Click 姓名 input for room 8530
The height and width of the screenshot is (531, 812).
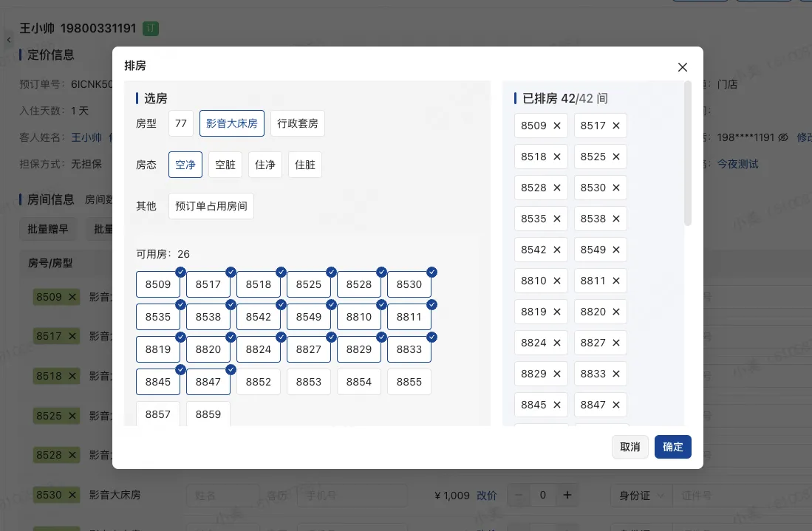(222, 496)
